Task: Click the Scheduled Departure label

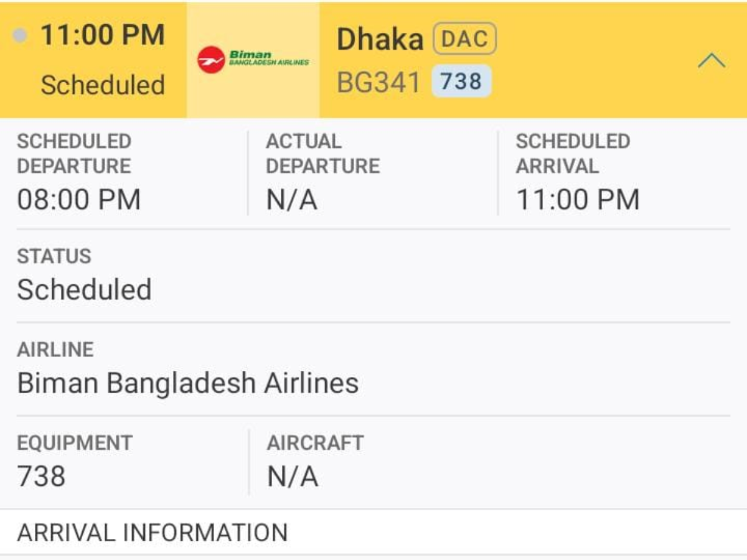Action: [74, 154]
